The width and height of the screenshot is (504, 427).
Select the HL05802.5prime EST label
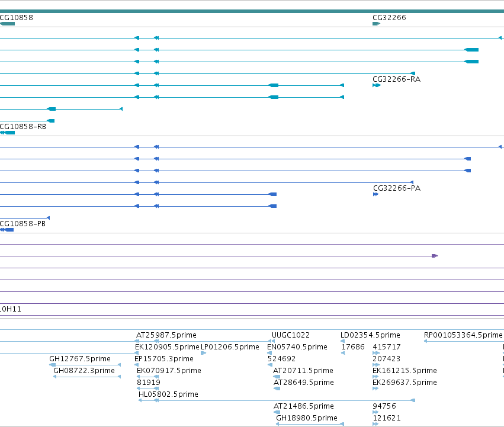click(x=168, y=394)
